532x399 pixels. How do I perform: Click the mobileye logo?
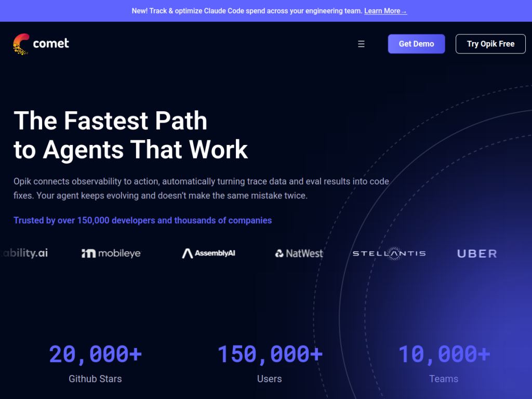[111, 253]
